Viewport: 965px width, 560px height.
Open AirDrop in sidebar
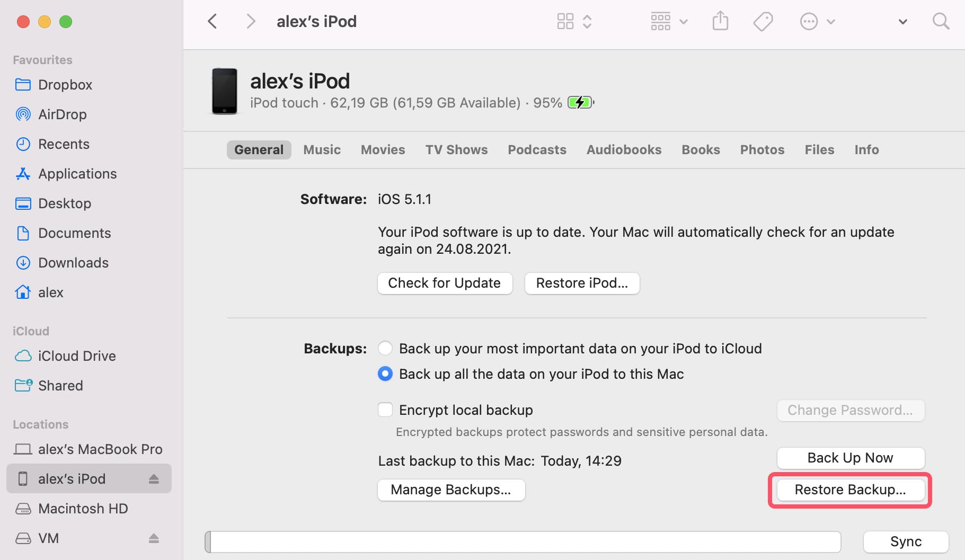tap(89, 114)
